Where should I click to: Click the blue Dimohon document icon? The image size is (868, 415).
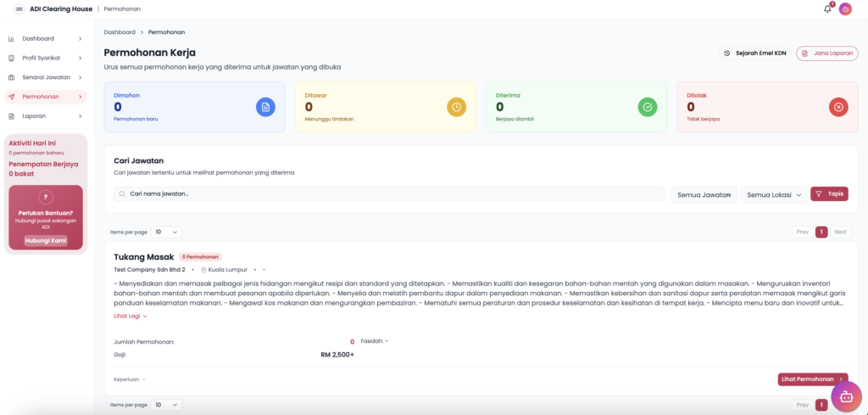(x=265, y=107)
